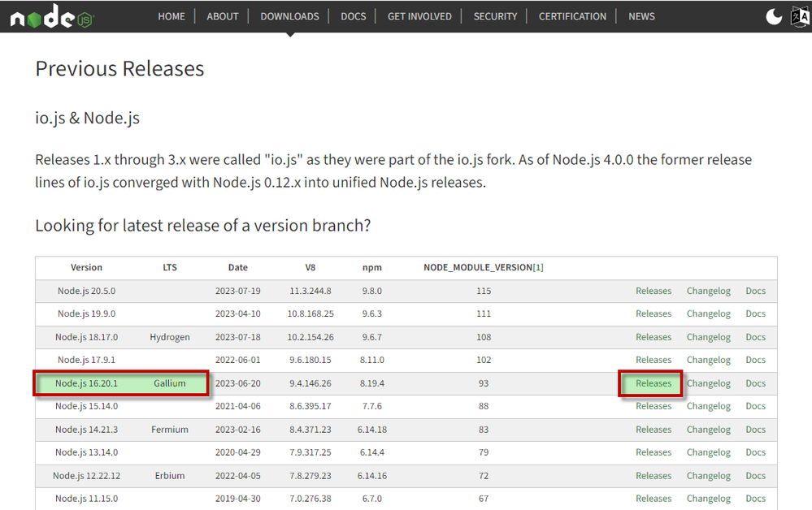Click npm value 8.19.4

[x=371, y=383]
